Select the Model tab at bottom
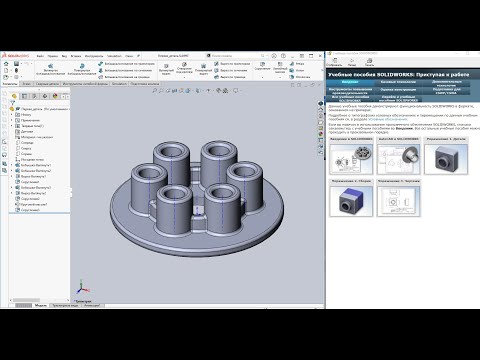Screen dimensions: 480x360 click(x=41, y=305)
